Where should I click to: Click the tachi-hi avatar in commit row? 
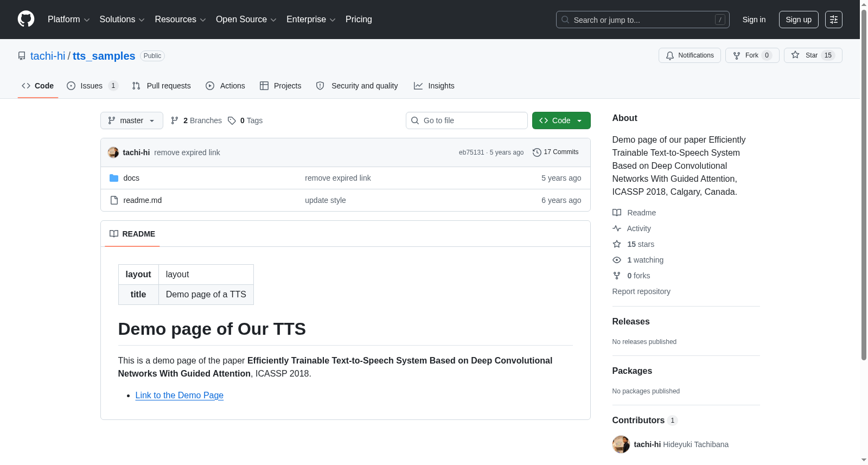tap(113, 152)
